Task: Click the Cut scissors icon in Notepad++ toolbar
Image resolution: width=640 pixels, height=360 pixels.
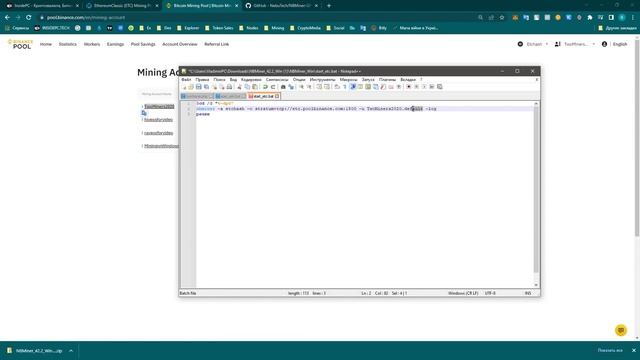Action: (240, 87)
